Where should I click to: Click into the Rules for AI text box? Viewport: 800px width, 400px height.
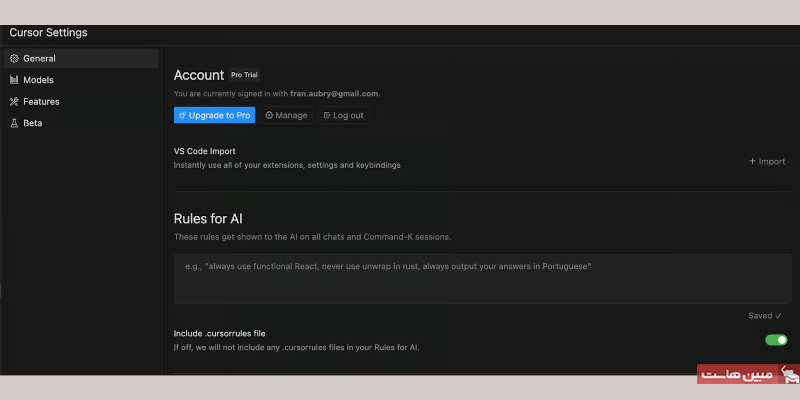pyautogui.click(x=482, y=279)
